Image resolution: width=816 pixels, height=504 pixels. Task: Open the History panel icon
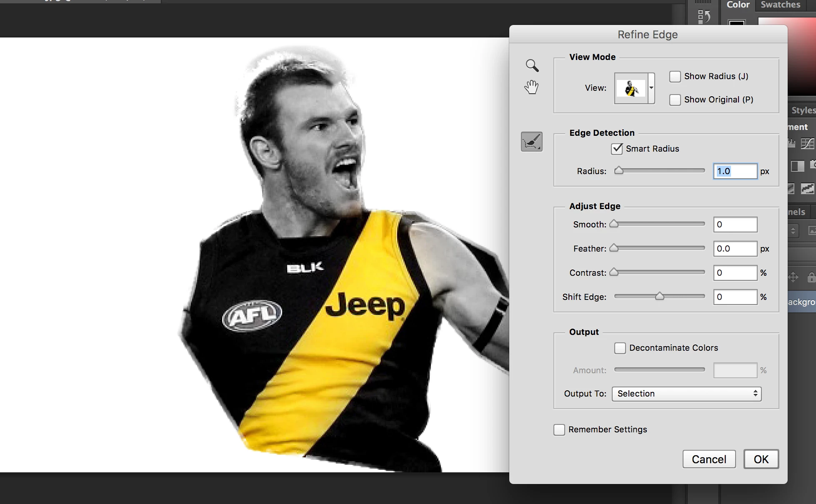(704, 16)
